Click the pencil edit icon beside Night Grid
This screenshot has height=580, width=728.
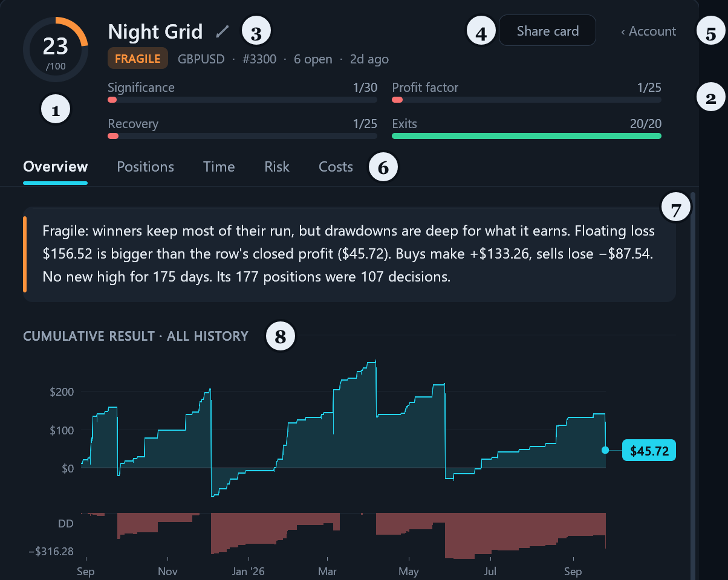tap(223, 31)
